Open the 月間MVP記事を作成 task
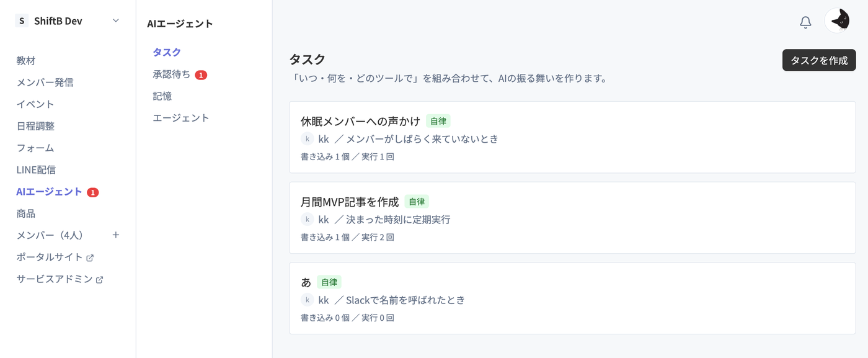 (350, 202)
